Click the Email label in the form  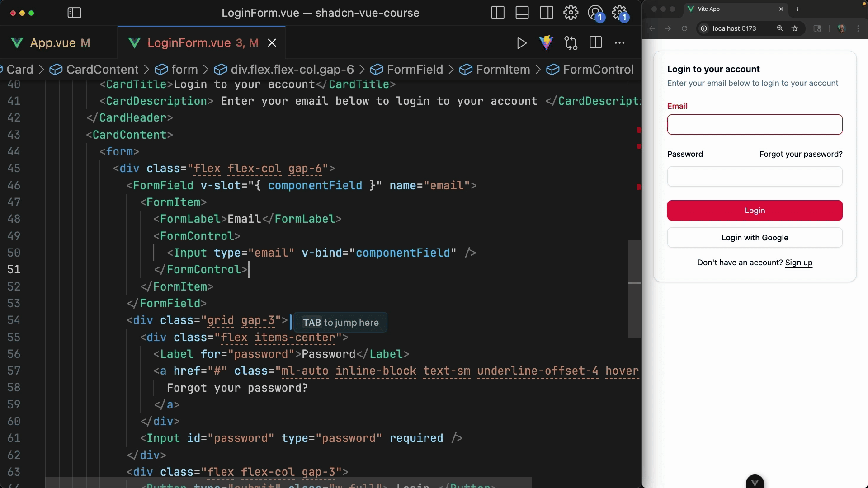tap(677, 106)
